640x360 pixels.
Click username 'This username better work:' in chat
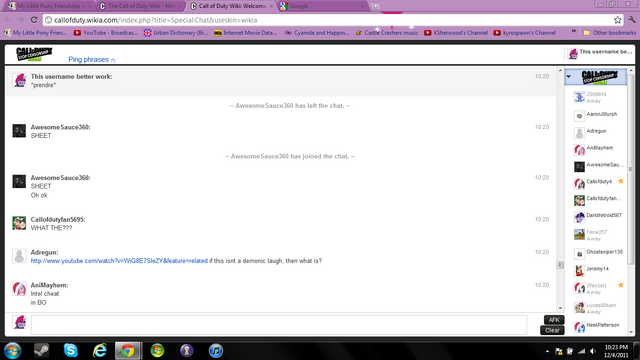[71, 77]
